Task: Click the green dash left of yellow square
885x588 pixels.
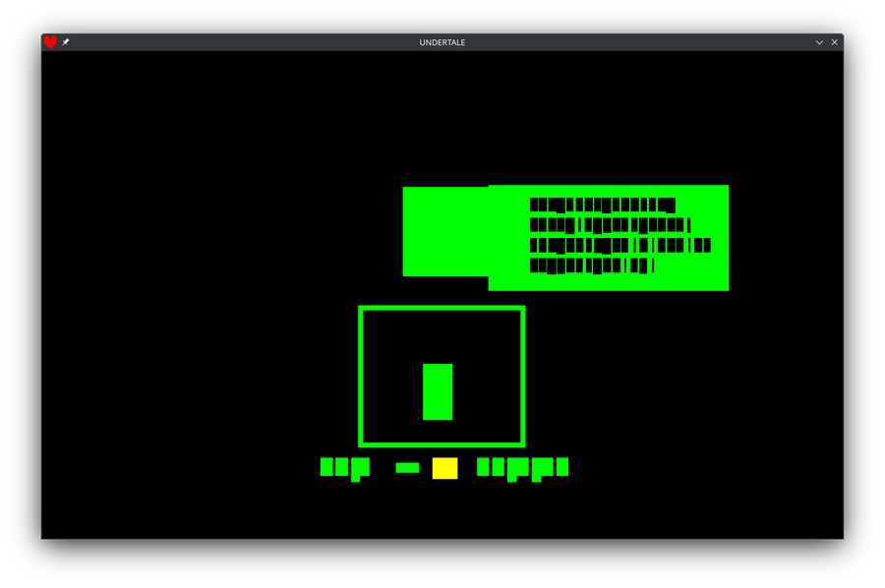Action: click(x=407, y=468)
